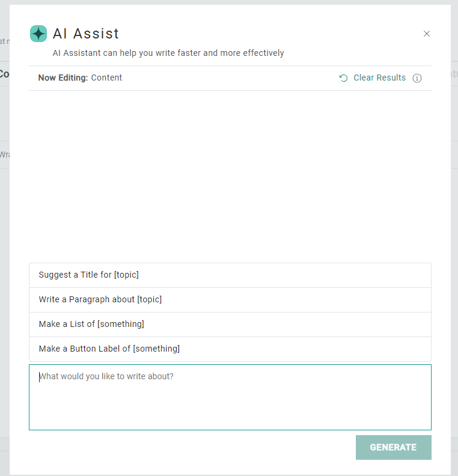
Task: Click the bold "Now Editing:" label
Action: click(63, 78)
